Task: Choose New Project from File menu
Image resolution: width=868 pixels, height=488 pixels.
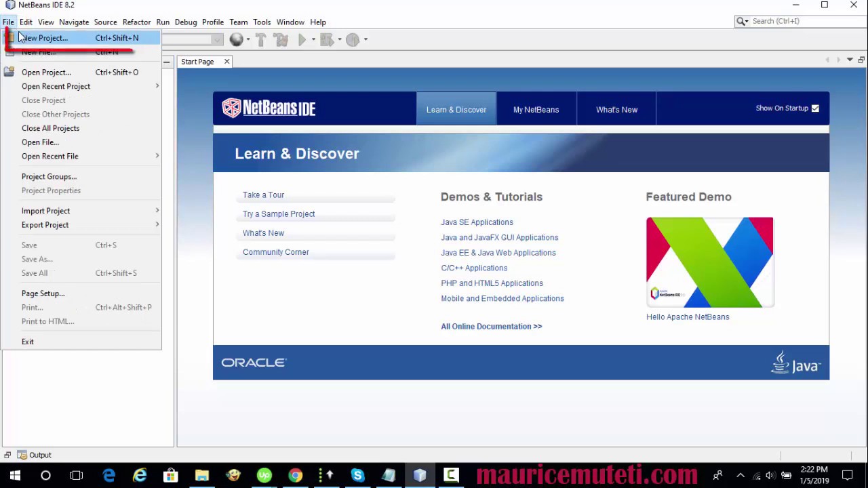Action: (81, 38)
